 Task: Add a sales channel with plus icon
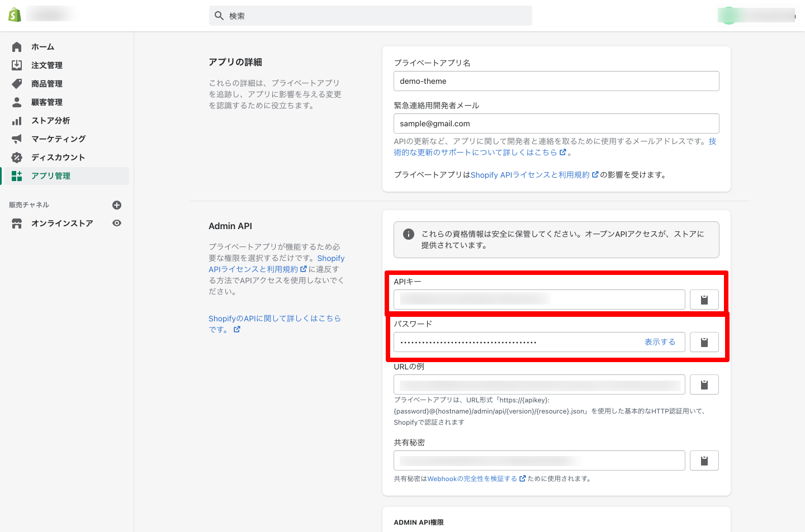click(117, 205)
